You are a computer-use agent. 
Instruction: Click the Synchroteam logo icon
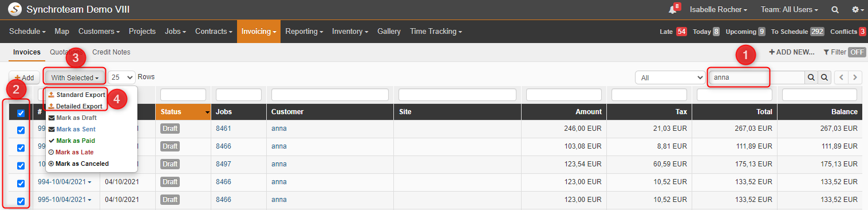coord(15,10)
